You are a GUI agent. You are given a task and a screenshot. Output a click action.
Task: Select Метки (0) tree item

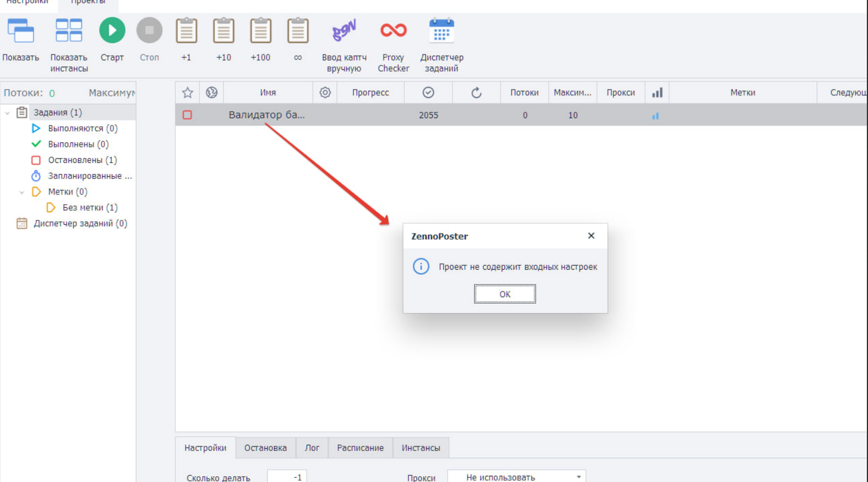[68, 192]
